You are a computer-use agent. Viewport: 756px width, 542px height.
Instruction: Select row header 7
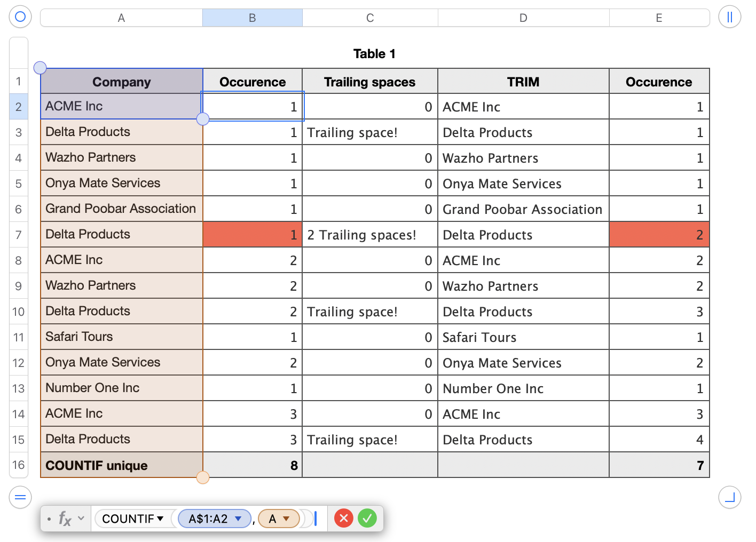(19, 235)
